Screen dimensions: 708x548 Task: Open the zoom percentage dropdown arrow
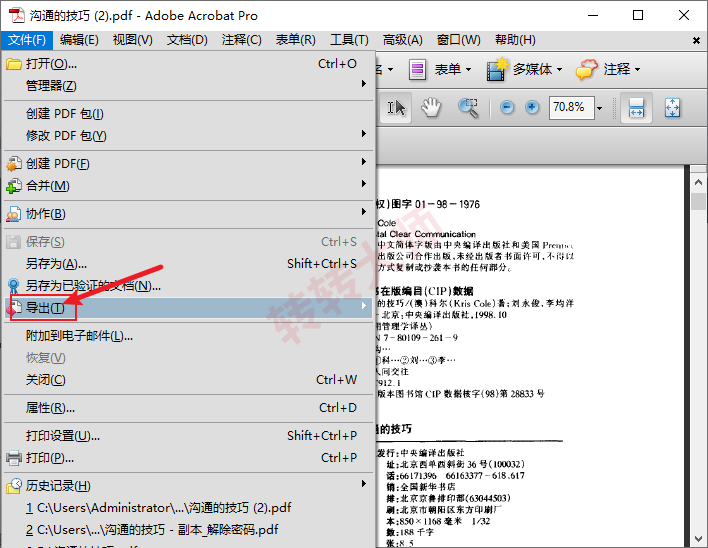click(600, 108)
